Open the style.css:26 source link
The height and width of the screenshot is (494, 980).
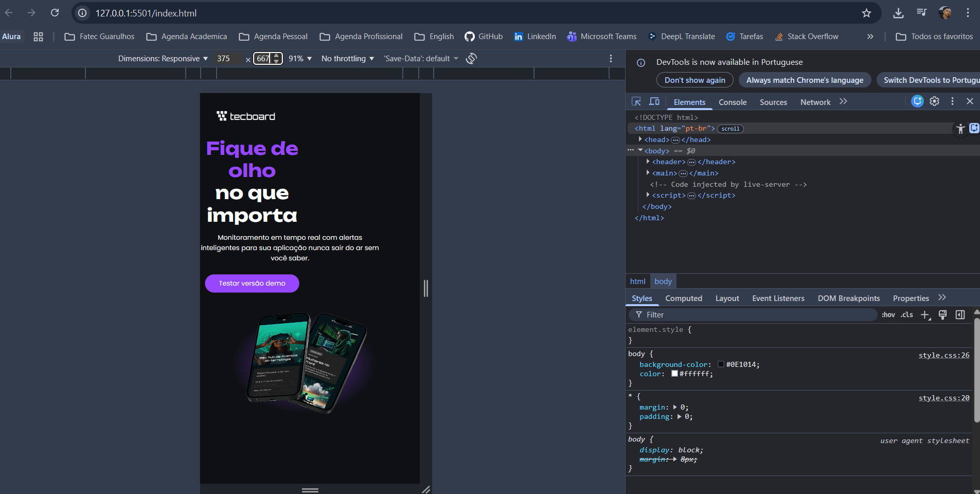(x=943, y=355)
